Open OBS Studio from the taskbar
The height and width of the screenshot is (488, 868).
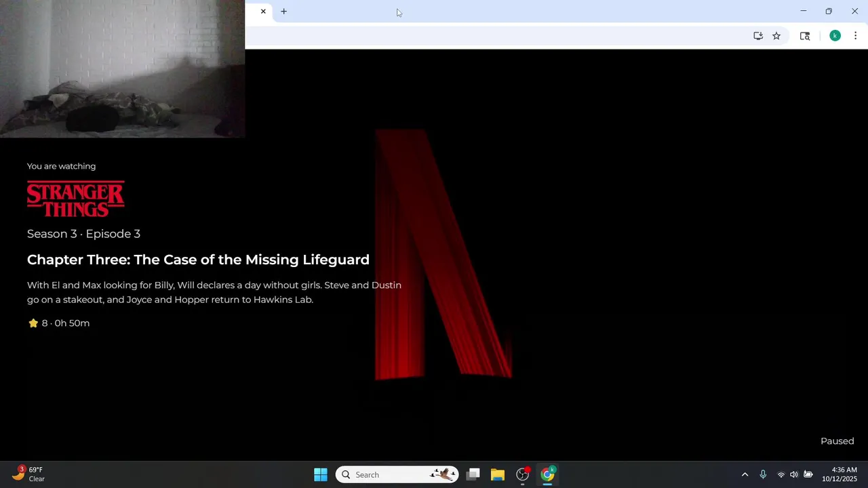pyautogui.click(x=522, y=474)
